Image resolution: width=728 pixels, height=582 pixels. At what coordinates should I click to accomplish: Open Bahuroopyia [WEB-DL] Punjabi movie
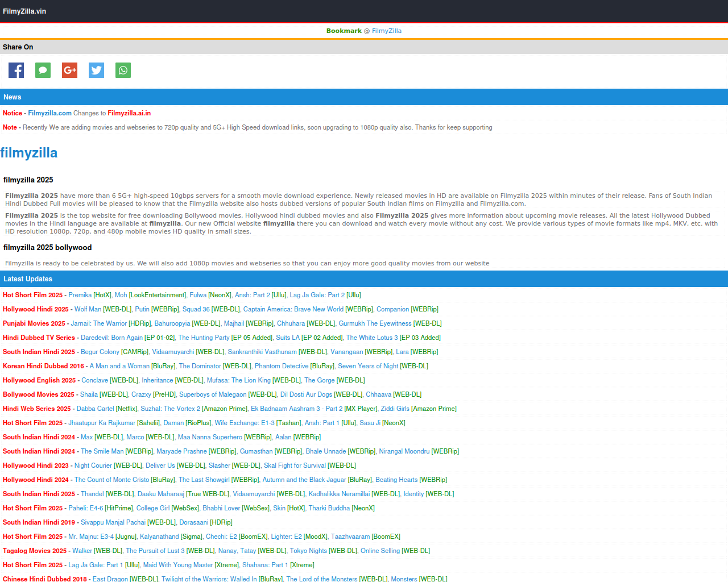pyautogui.click(x=187, y=323)
